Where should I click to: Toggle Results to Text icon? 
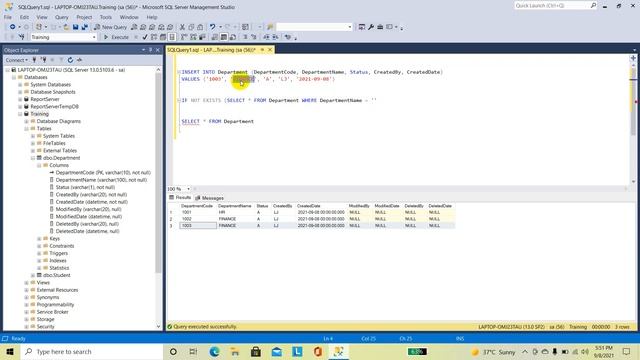215,37
